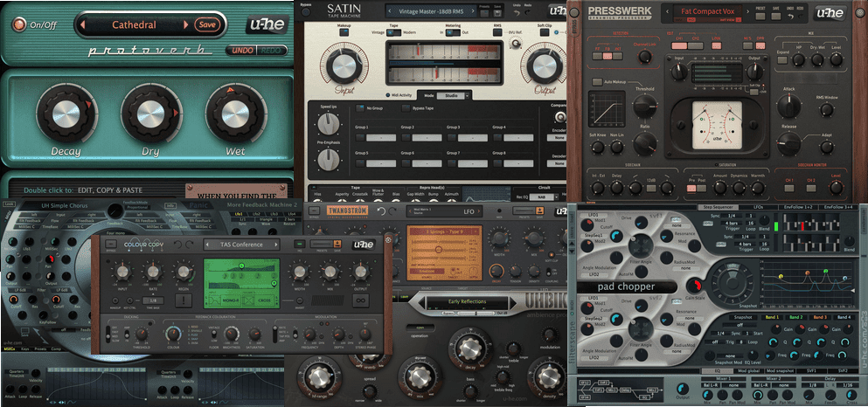Click Colour Copy Bypass button
The height and width of the screenshot is (407, 868).
pyautogui.click(x=111, y=244)
